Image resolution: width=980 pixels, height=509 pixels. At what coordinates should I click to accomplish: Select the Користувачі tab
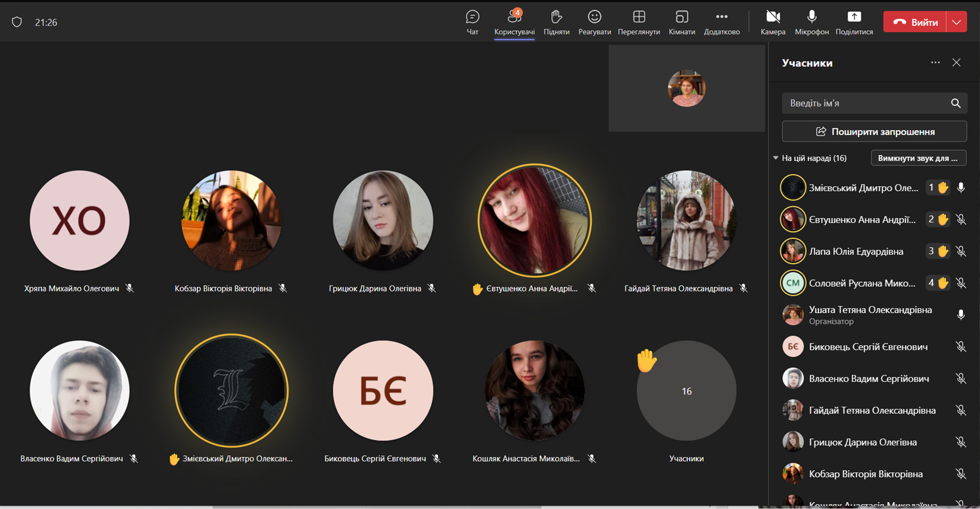pyautogui.click(x=514, y=22)
